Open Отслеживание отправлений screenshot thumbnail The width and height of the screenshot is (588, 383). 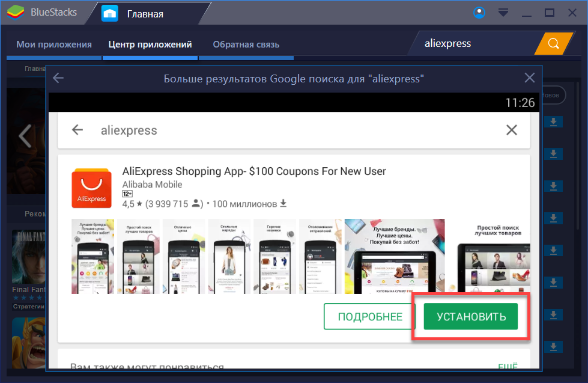point(321,256)
